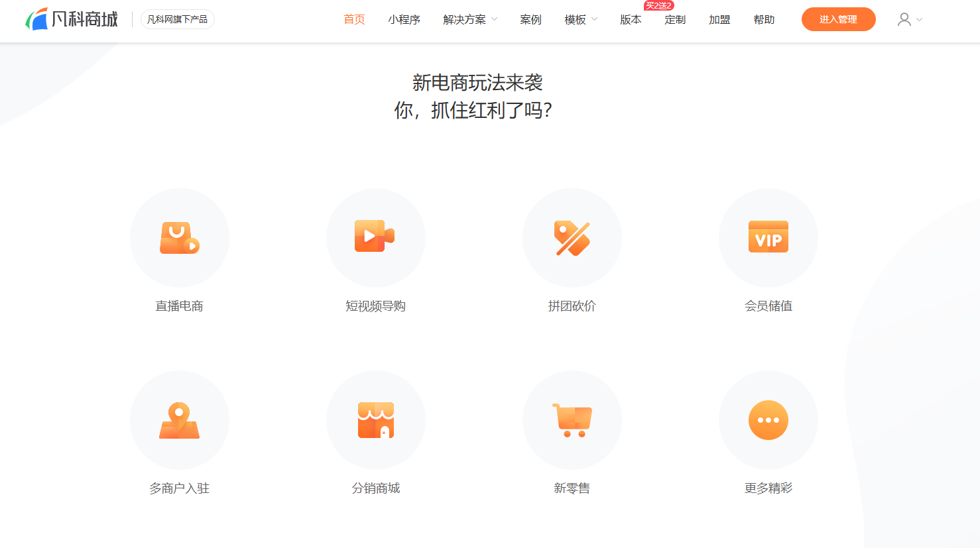
Task: Click the 买2送2 promo badge
Action: [658, 5]
